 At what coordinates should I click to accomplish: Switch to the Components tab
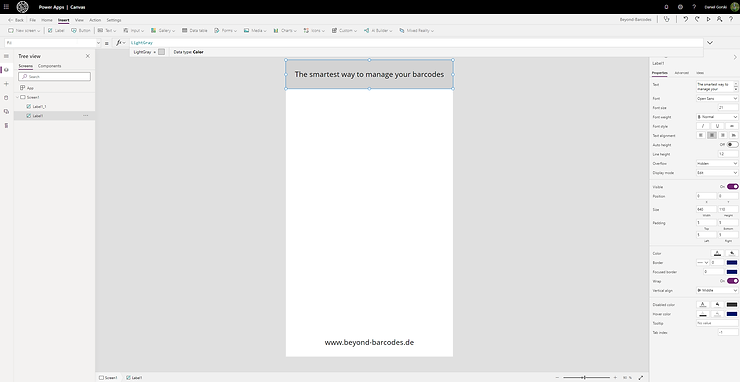pyautogui.click(x=50, y=66)
